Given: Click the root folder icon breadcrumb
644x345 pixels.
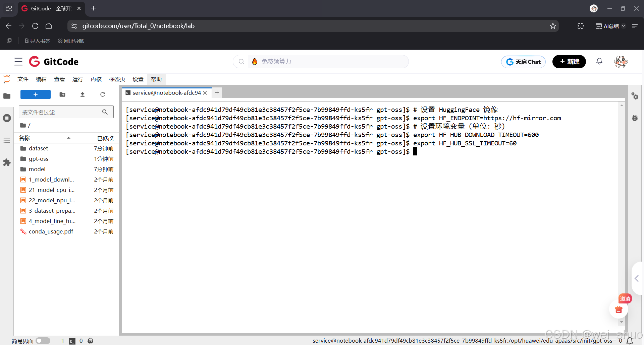Looking at the screenshot, I should tap(23, 125).
